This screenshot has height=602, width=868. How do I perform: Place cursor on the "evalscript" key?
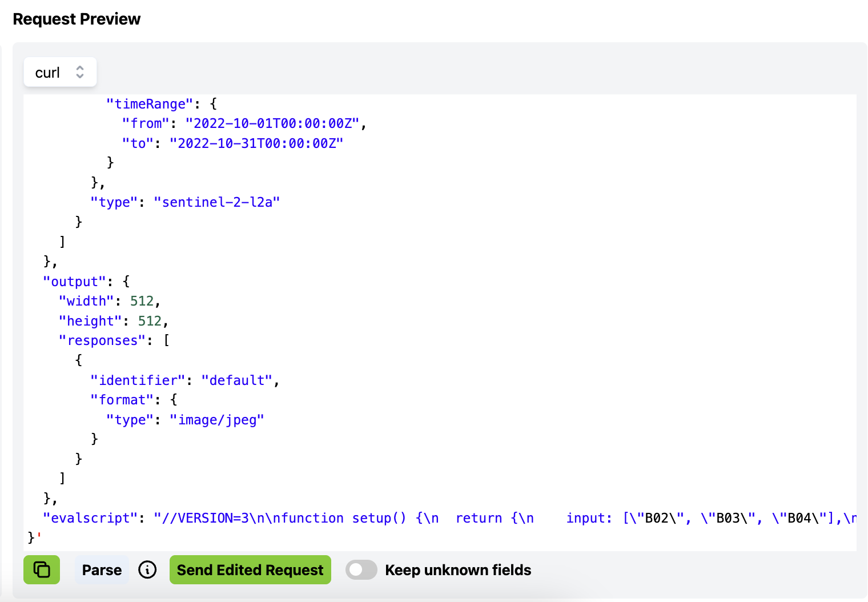click(90, 518)
